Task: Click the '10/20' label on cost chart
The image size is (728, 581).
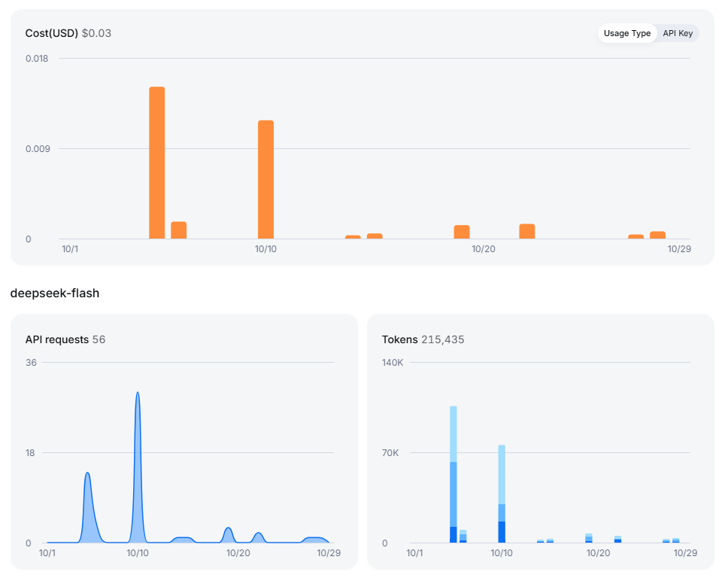Action: (x=484, y=249)
